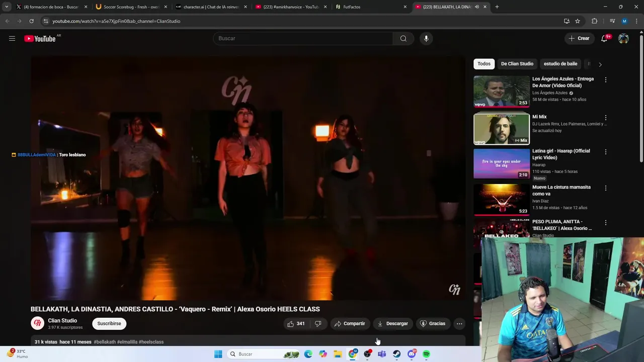The height and width of the screenshot is (362, 644).
Task: Open Mi Mix playlist thumbnail
Action: point(502,129)
